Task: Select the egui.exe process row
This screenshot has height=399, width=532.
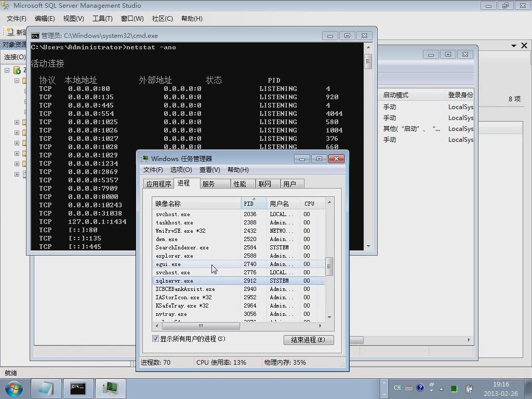Action: click(239, 264)
